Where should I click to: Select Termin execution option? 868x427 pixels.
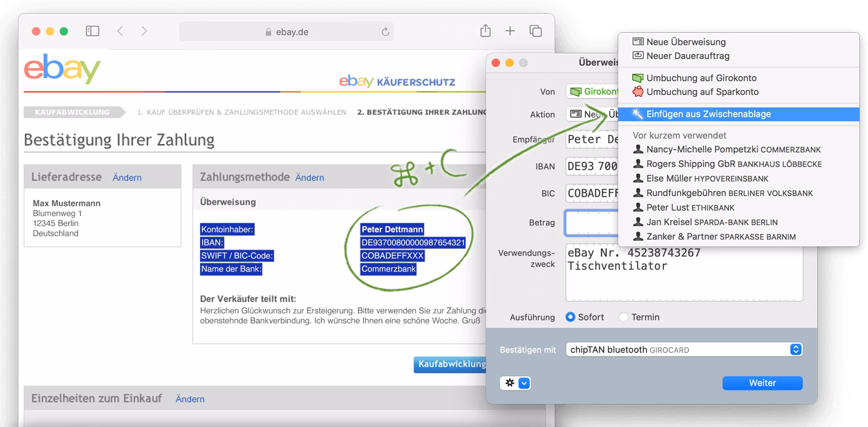[639, 317]
